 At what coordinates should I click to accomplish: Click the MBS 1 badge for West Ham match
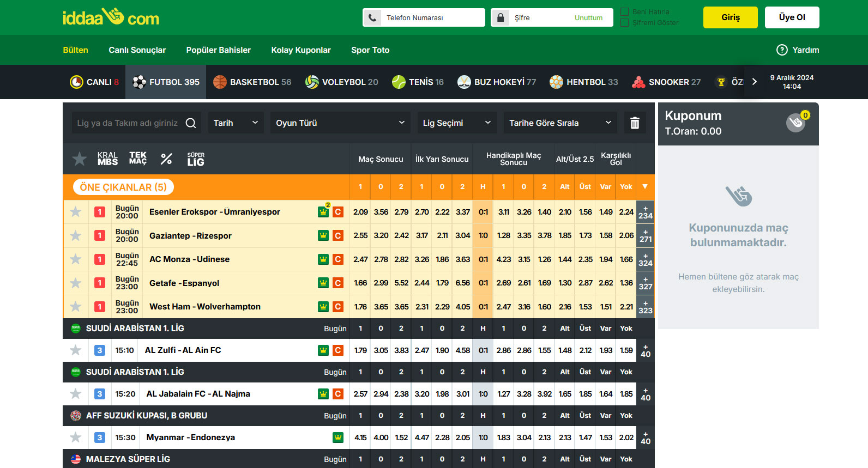pyautogui.click(x=100, y=307)
